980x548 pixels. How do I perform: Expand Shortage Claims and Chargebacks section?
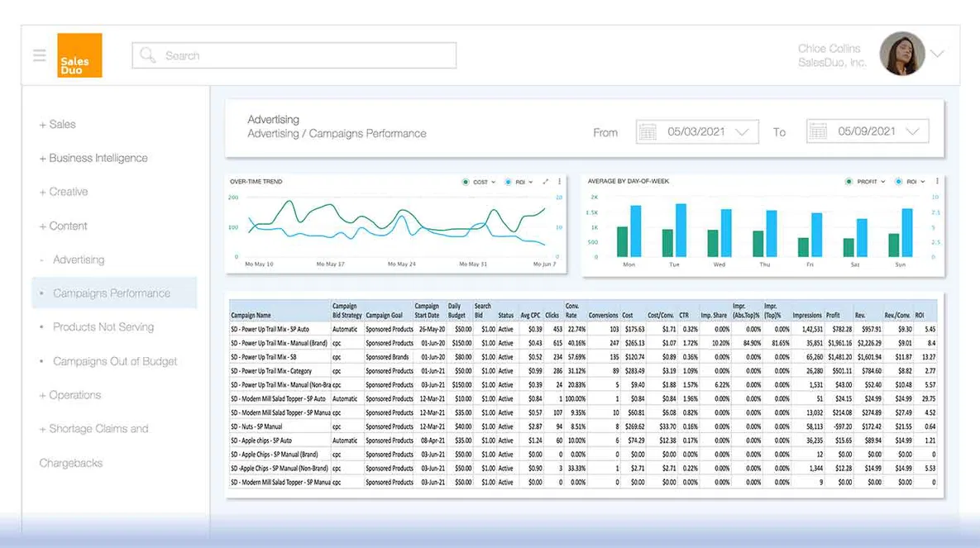93,446
